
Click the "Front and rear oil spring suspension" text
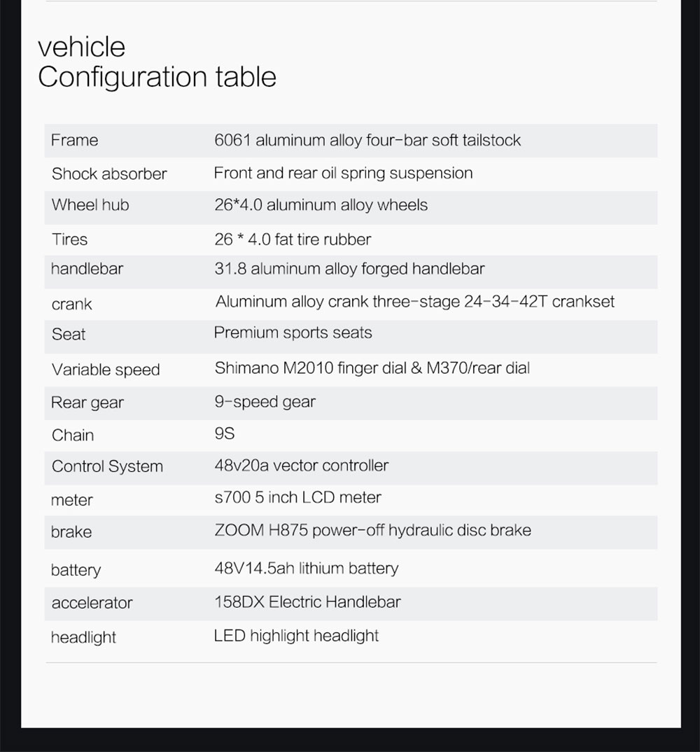point(343,173)
